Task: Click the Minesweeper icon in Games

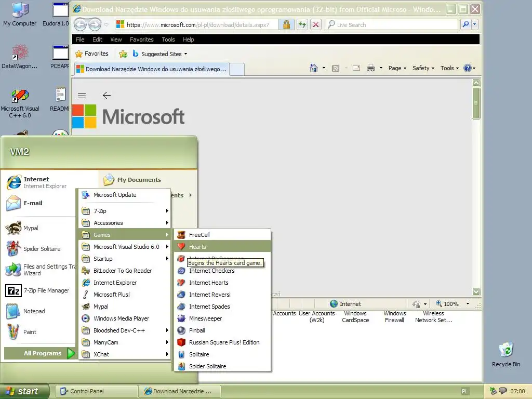Action: [x=181, y=318]
